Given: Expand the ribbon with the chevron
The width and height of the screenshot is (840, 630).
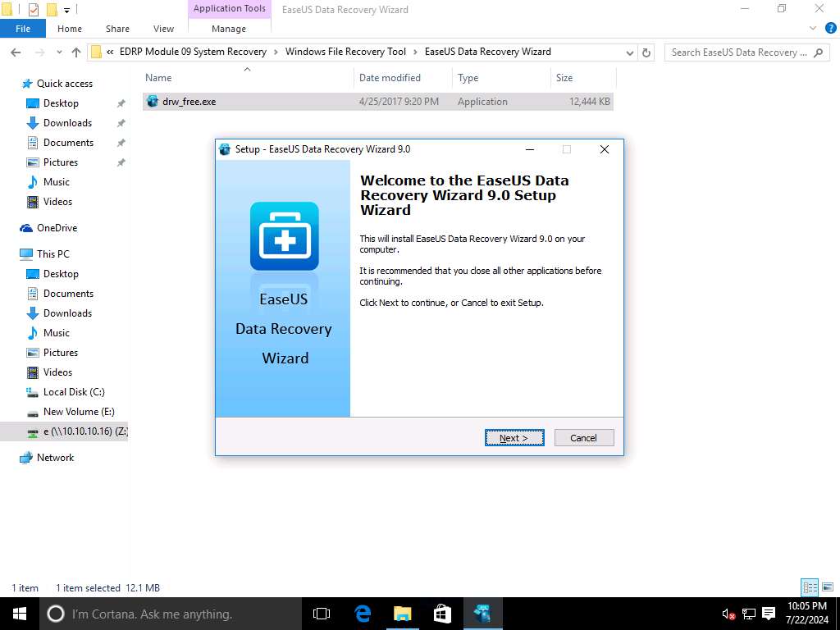Looking at the screenshot, I should pos(813,28).
